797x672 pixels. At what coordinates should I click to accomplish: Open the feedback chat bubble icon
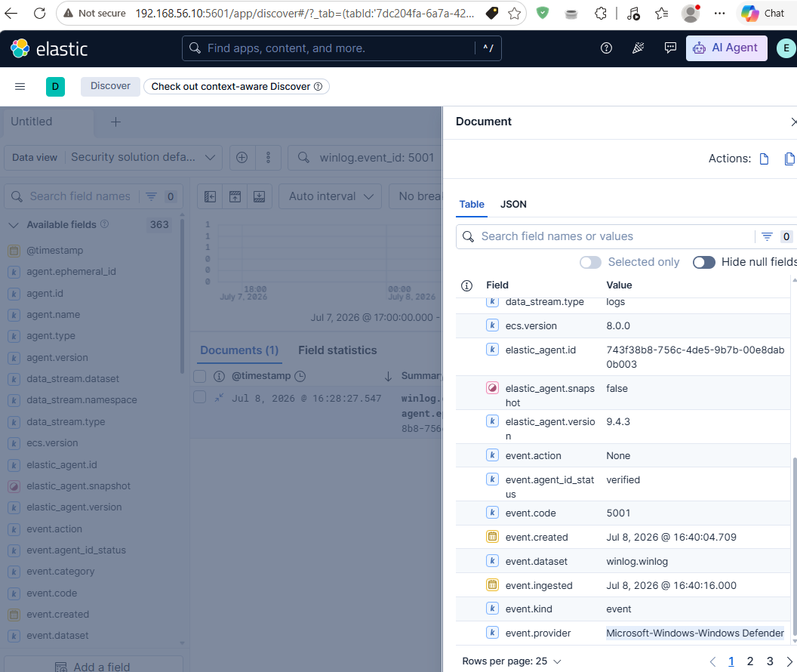pyautogui.click(x=670, y=48)
